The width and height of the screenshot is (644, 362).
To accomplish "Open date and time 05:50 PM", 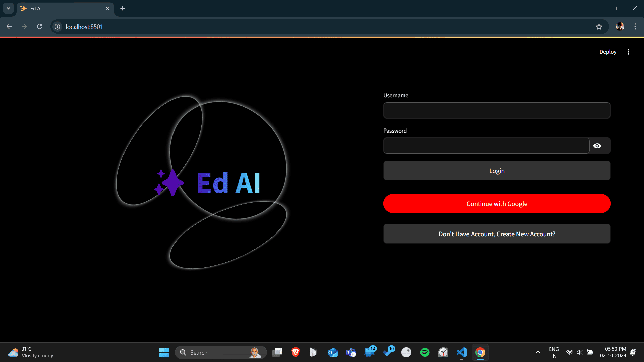I will point(613,352).
